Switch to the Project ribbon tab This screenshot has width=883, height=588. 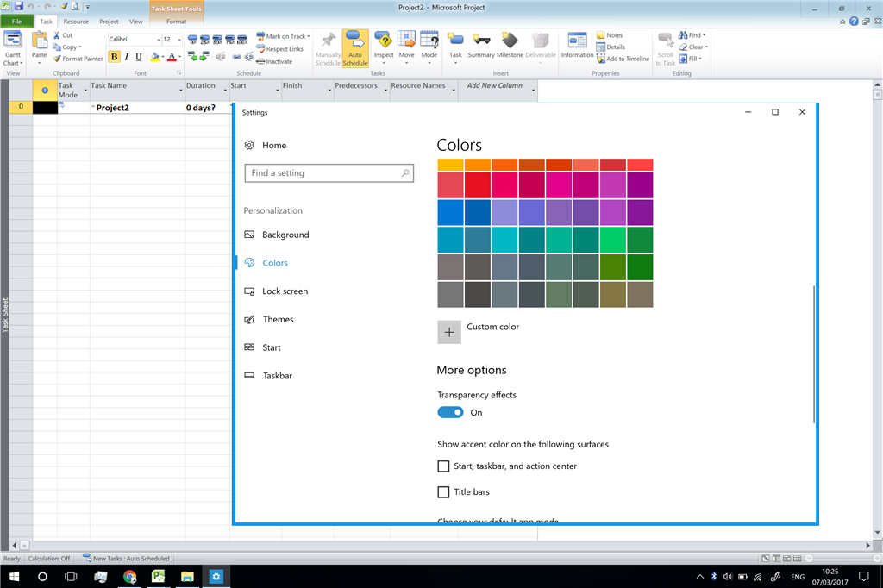[109, 22]
